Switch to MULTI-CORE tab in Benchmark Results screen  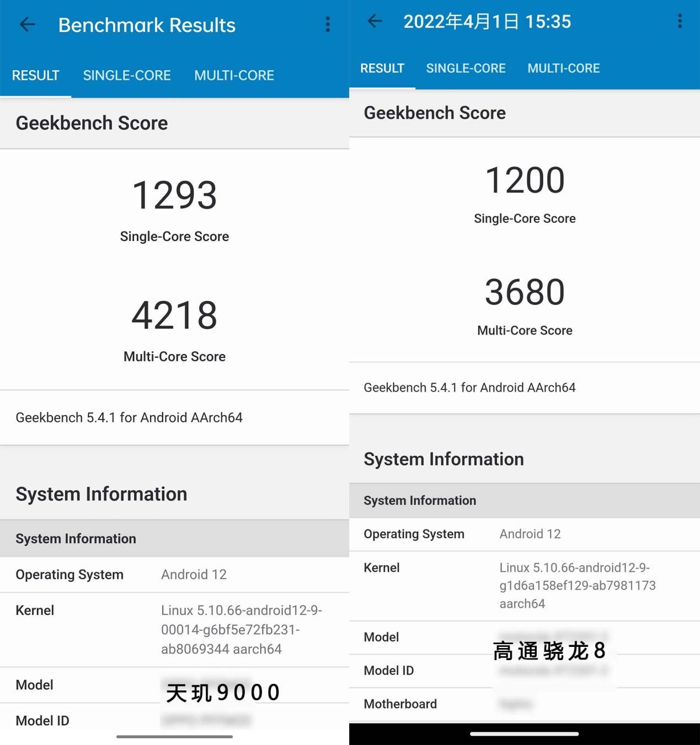coord(234,76)
